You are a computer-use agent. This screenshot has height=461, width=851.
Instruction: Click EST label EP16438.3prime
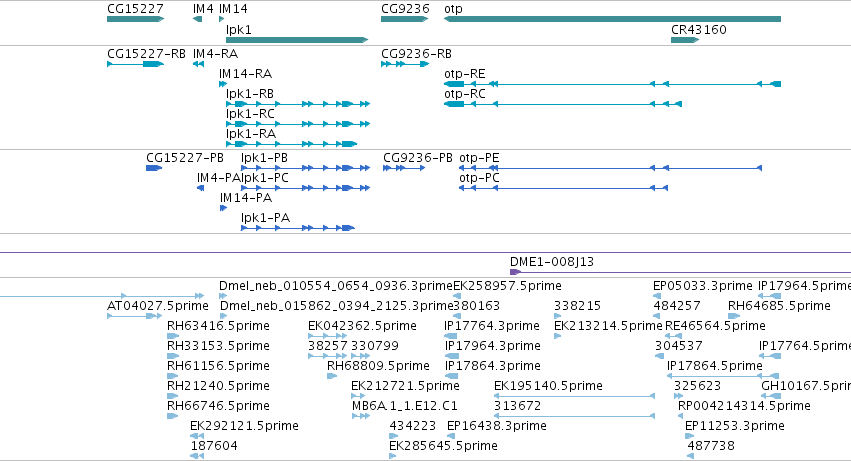(x=497, y=427)
